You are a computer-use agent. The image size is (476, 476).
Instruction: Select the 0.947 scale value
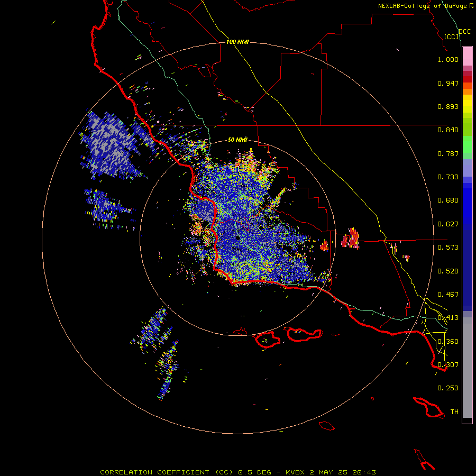tap(448, 83)
